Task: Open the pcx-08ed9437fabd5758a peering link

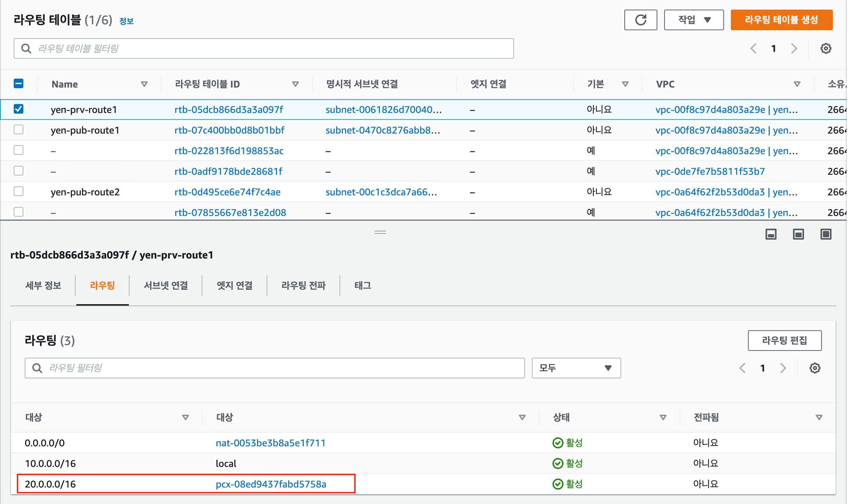Action: 271,484
